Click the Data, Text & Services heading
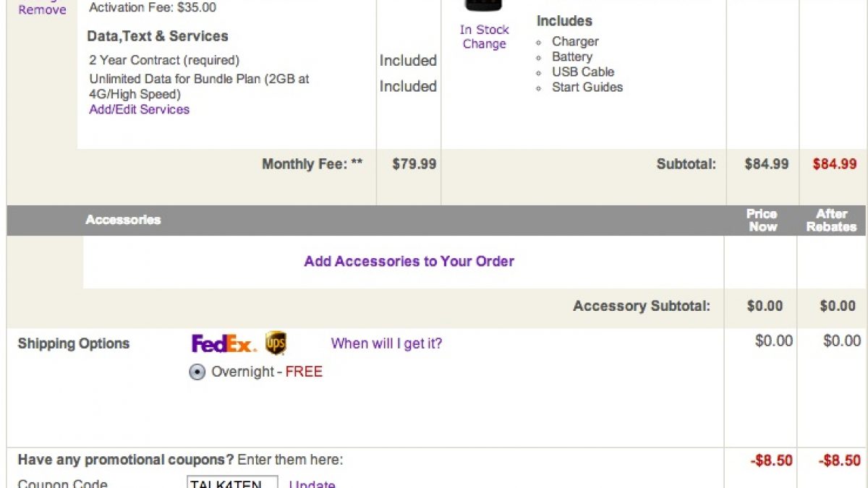The width and height of the screenshot is (868, 488). [x=157, y=36]
